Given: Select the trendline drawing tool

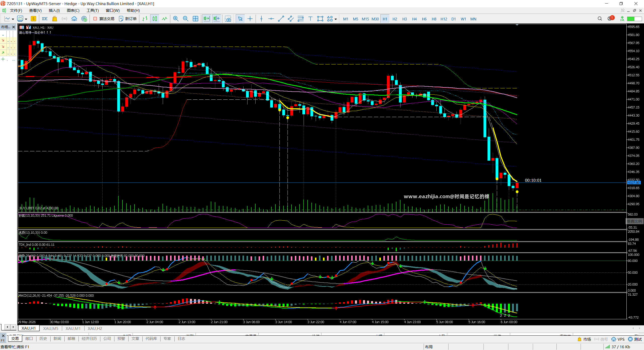Looking at the screenshot, I should coord(281,19).
